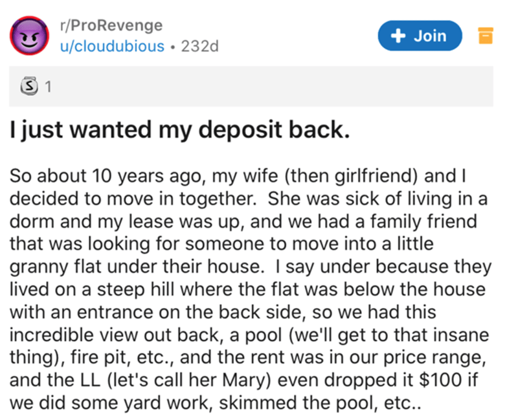Open the purple devil emoji subreddit avatar

tap(29, 36)
